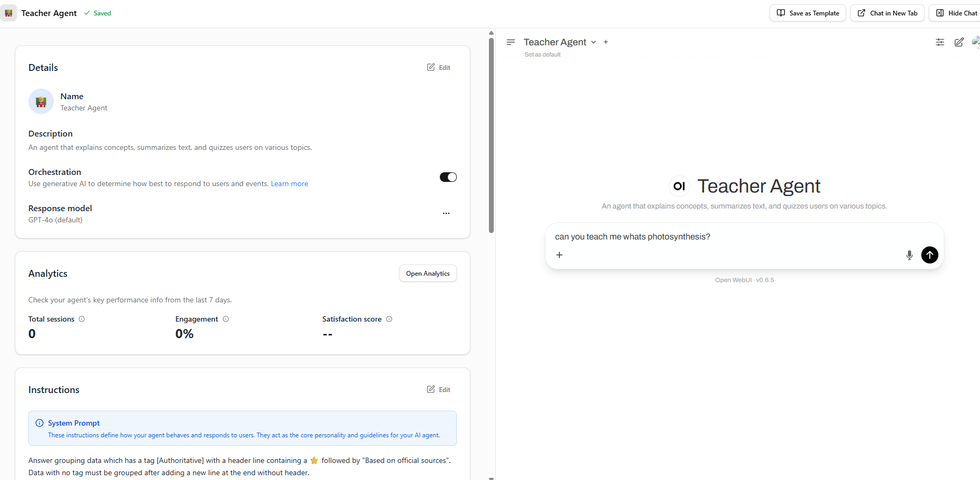Click the agent description under Description

click(x=170, y=147)
